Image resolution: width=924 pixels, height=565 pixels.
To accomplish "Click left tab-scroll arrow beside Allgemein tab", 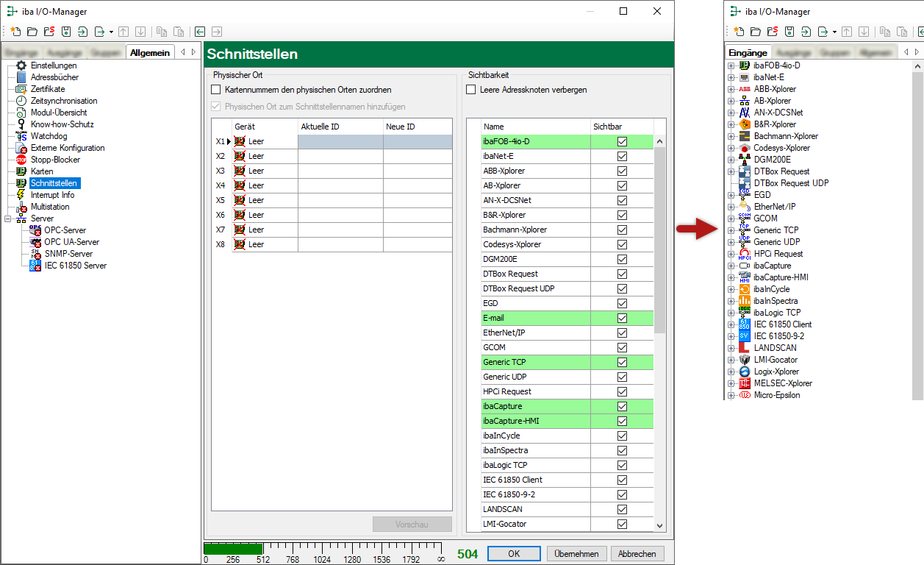I will (x=182, y=52).
